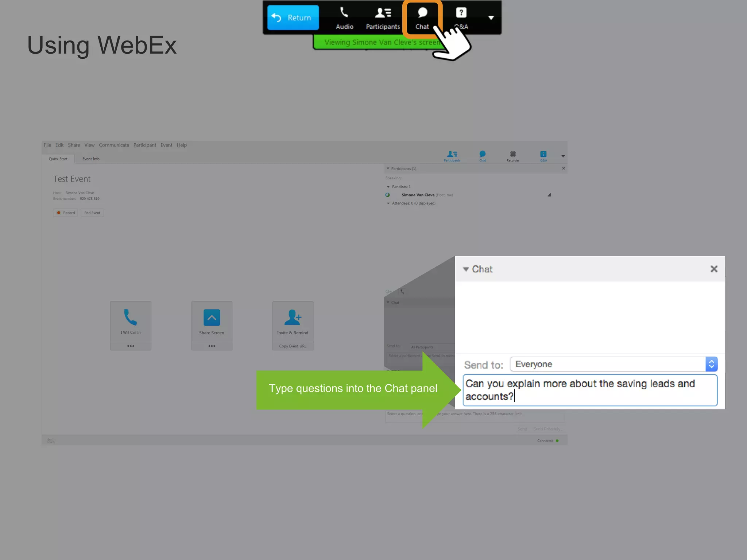Click the phone icon above the background Chat panel

tap(402, 291)
